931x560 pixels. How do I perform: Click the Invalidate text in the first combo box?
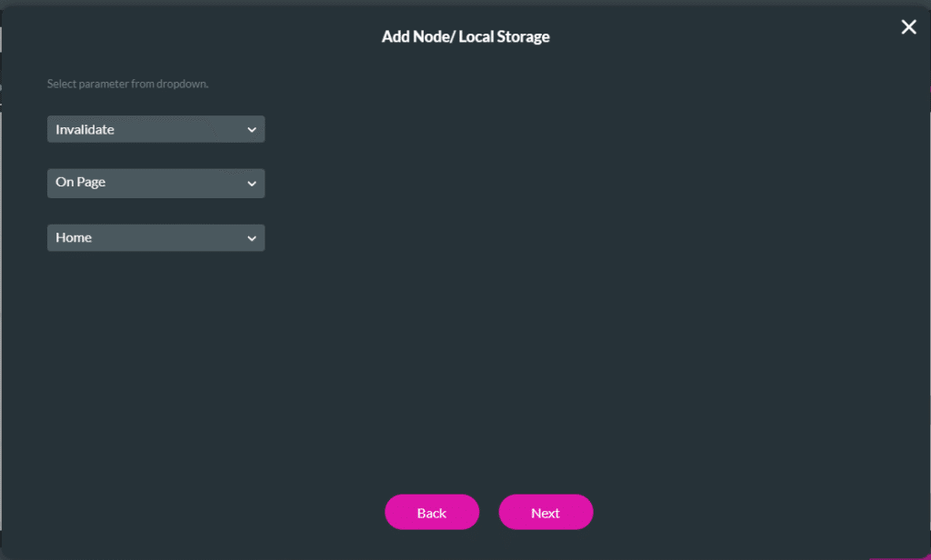click(85, 129)
